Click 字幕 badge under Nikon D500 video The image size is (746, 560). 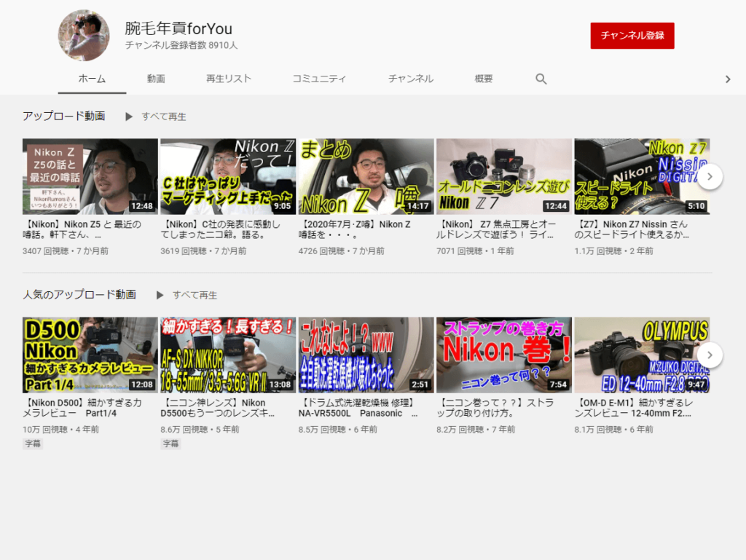tap(33, 443)
